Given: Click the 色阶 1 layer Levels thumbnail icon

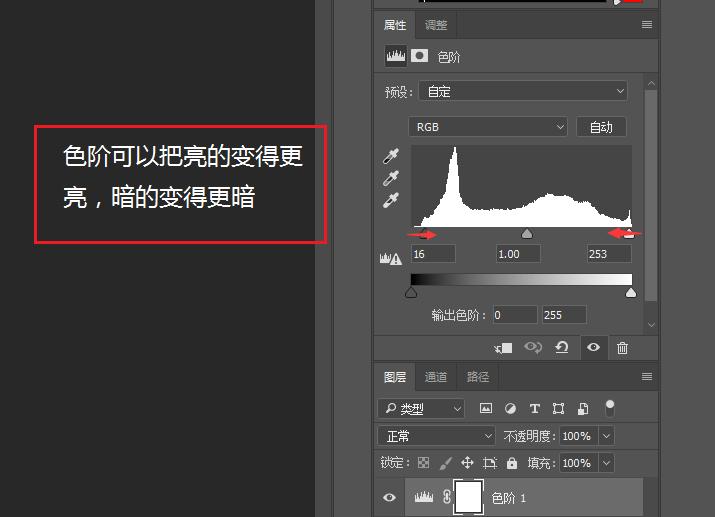Looking at the screenshot, I should [x=424, y=497].
